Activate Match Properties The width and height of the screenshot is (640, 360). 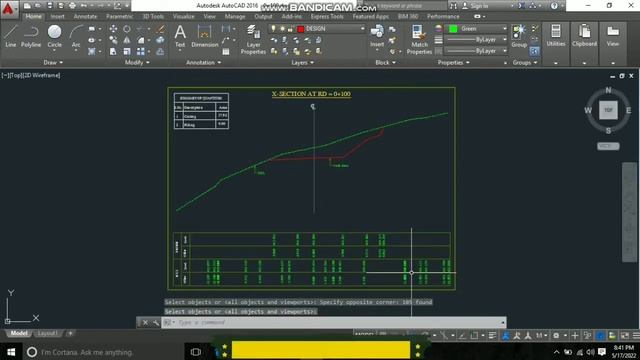[x=419, y=40]
